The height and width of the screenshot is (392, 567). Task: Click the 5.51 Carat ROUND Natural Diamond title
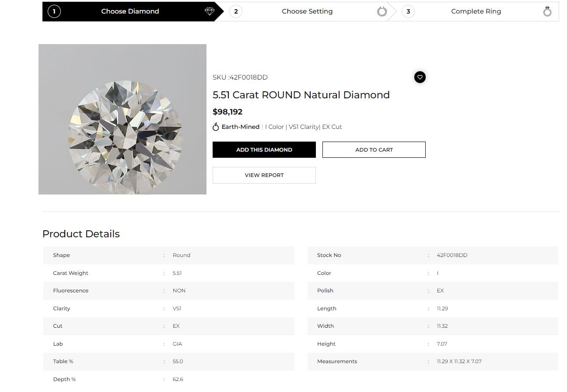point(301,95)
